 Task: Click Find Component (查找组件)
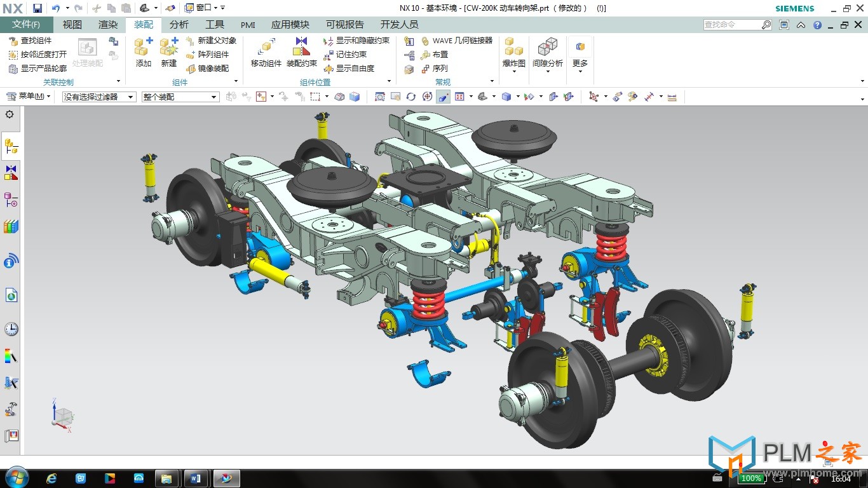coord(31,41)
